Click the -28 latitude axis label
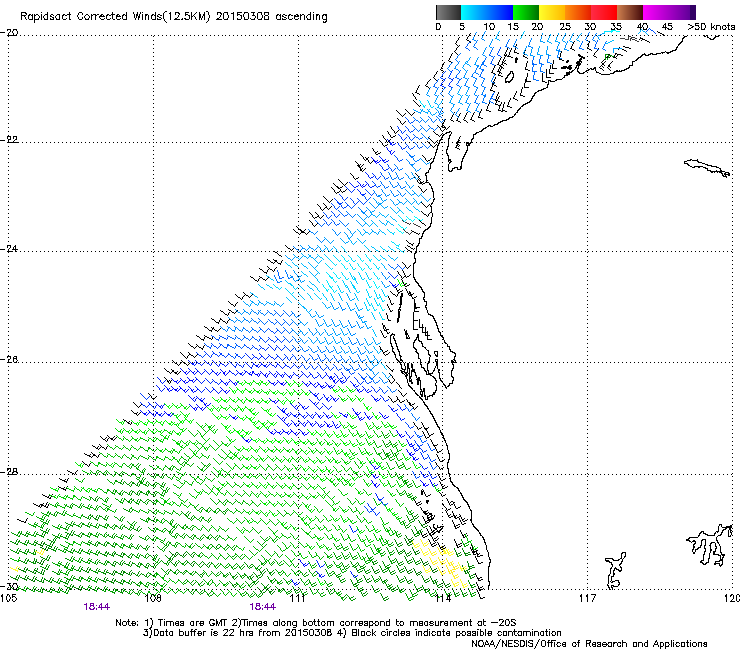 (9, 472)
